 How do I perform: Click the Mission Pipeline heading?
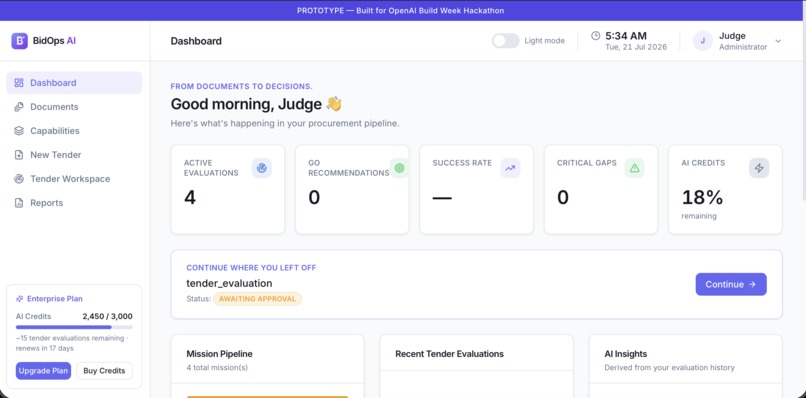coord(219,354)
